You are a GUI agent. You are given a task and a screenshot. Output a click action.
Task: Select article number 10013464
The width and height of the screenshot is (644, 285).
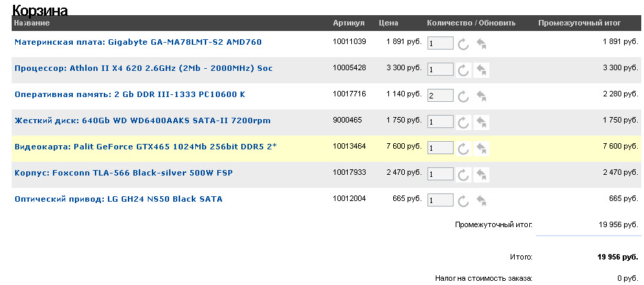[x=349, y=146]
